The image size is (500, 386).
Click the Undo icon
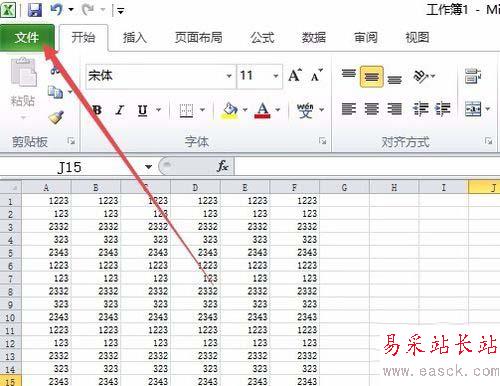[x=56, y=9]
